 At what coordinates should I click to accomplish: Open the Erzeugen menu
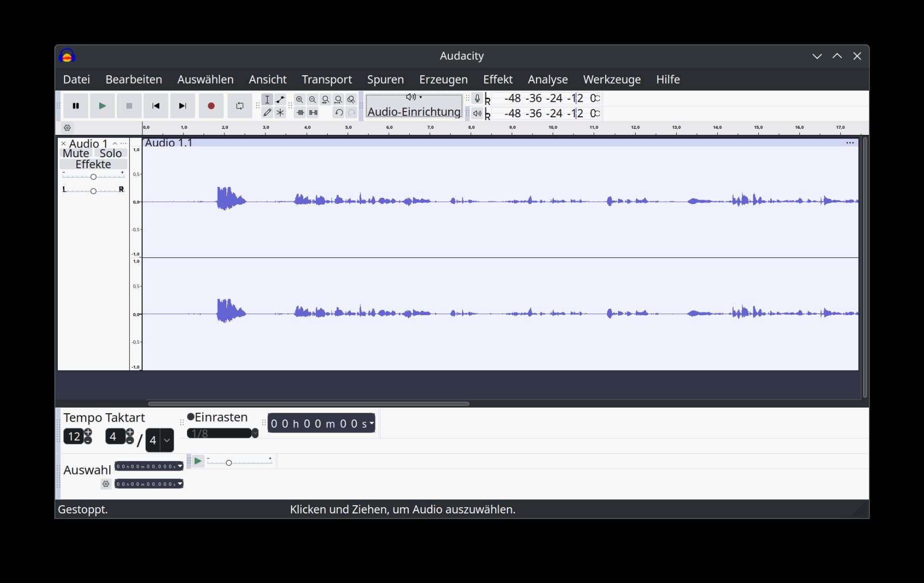[x=444, y=79]
